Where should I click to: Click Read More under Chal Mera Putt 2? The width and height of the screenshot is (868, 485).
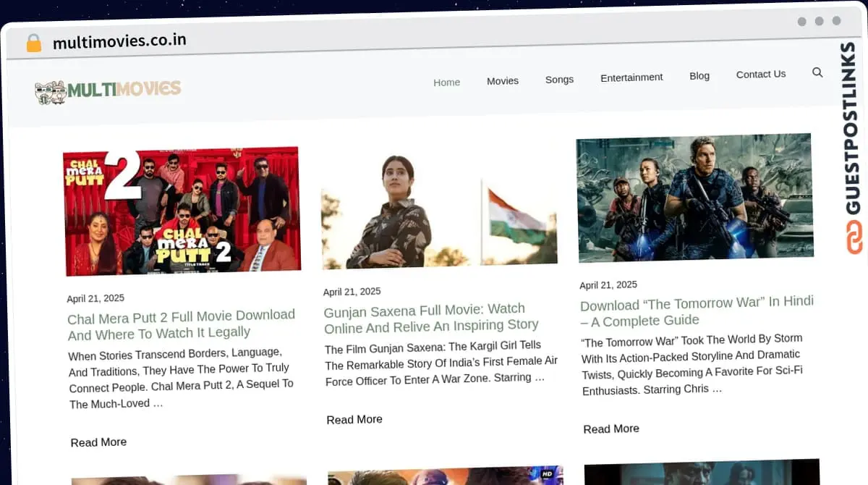tap(98, 442)
